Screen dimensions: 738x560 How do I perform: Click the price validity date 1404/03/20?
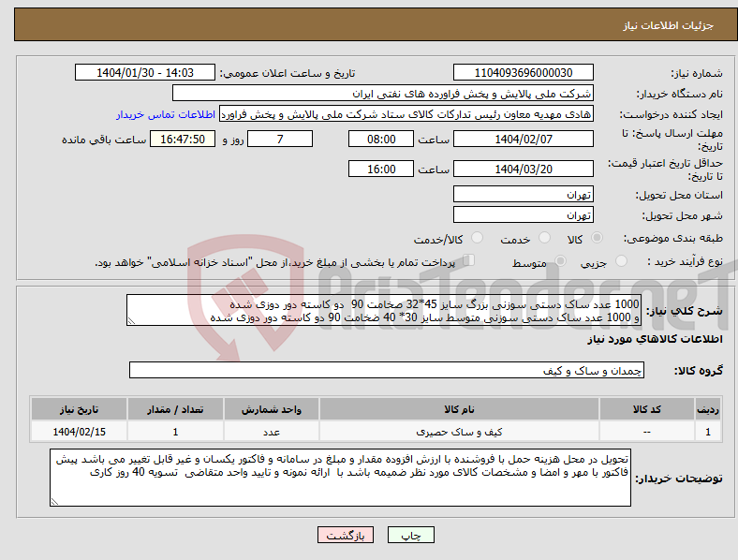click(523, 169)
